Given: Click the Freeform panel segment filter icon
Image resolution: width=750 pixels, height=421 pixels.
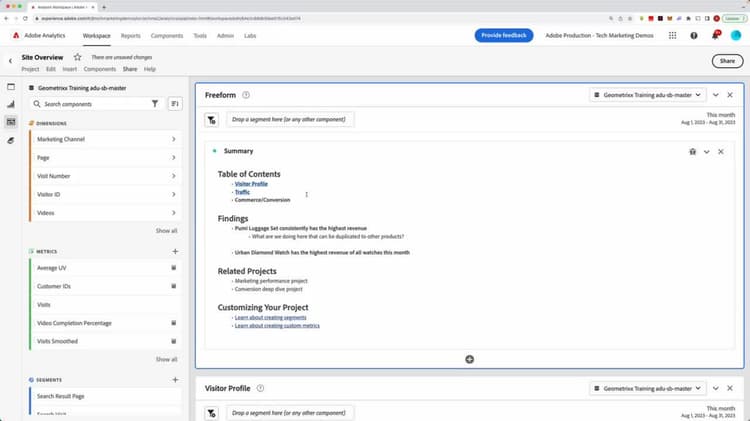Looking at the screenshot, I should [x=211, y=120].
